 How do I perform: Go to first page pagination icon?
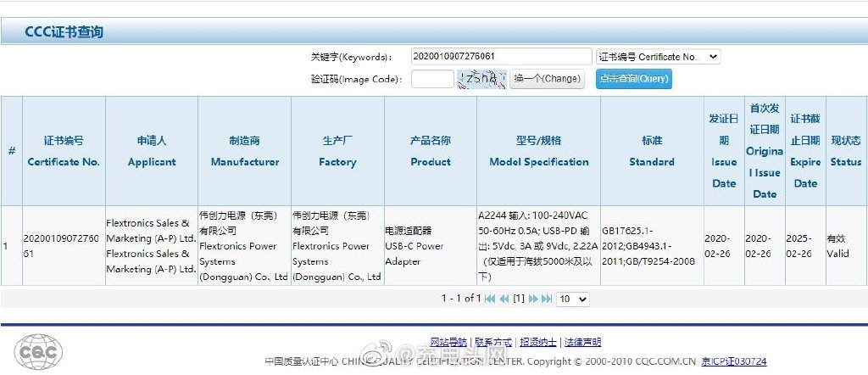click(490, 299)
